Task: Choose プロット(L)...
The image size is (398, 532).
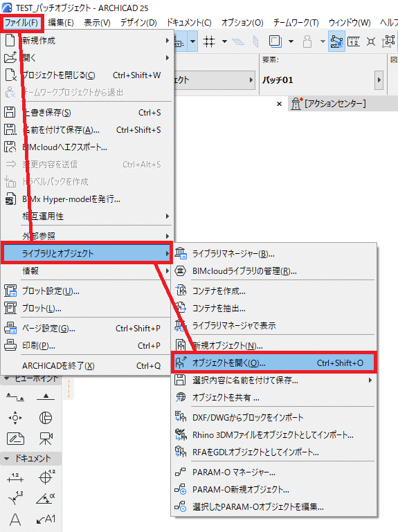Action: [87, 309]
